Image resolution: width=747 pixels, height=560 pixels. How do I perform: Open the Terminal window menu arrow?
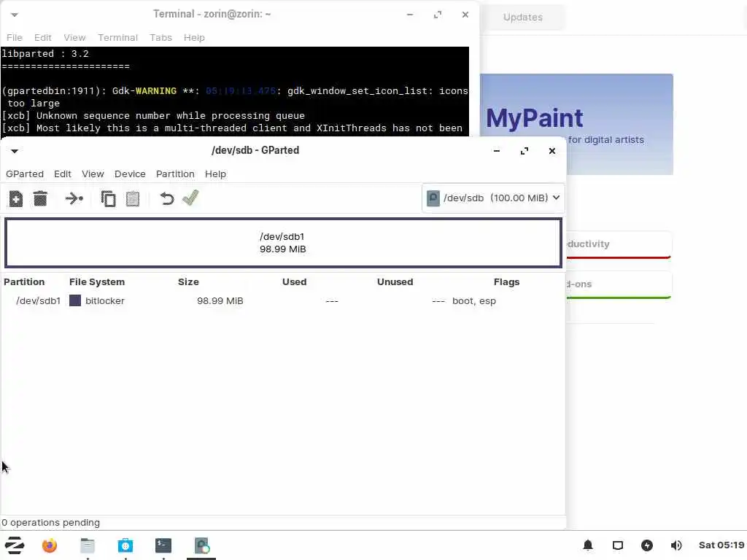(15, 15)
